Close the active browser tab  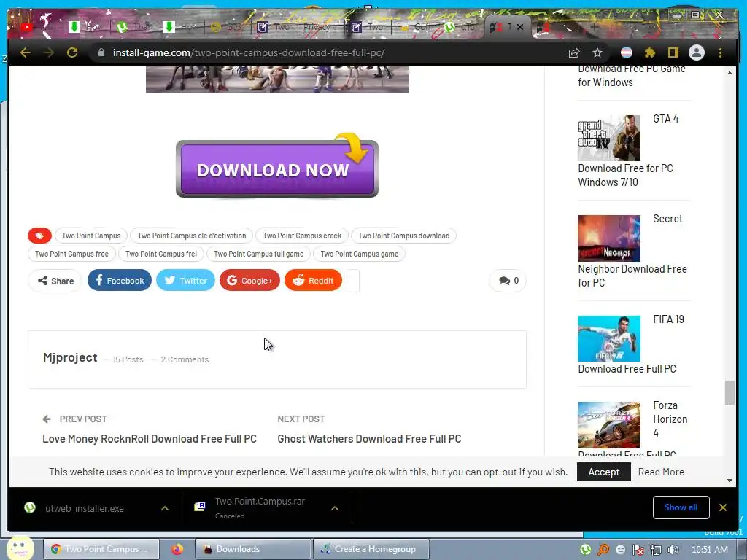[x=520, y=27]
